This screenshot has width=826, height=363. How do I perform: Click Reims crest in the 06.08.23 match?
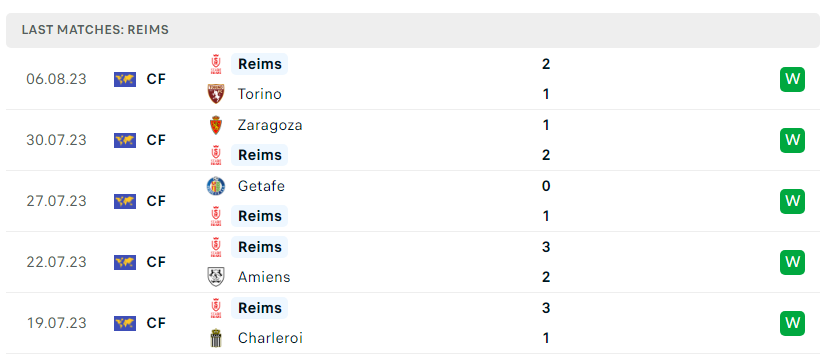point(216,64)
